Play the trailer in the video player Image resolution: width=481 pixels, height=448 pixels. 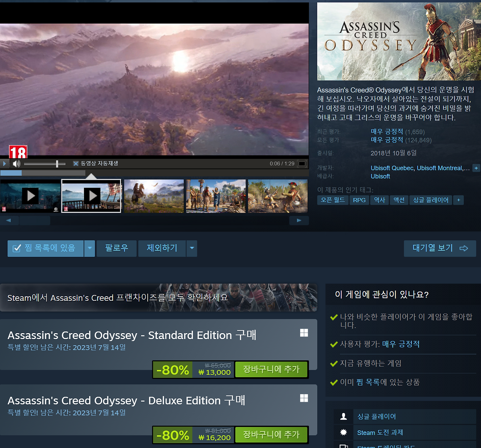4,163
